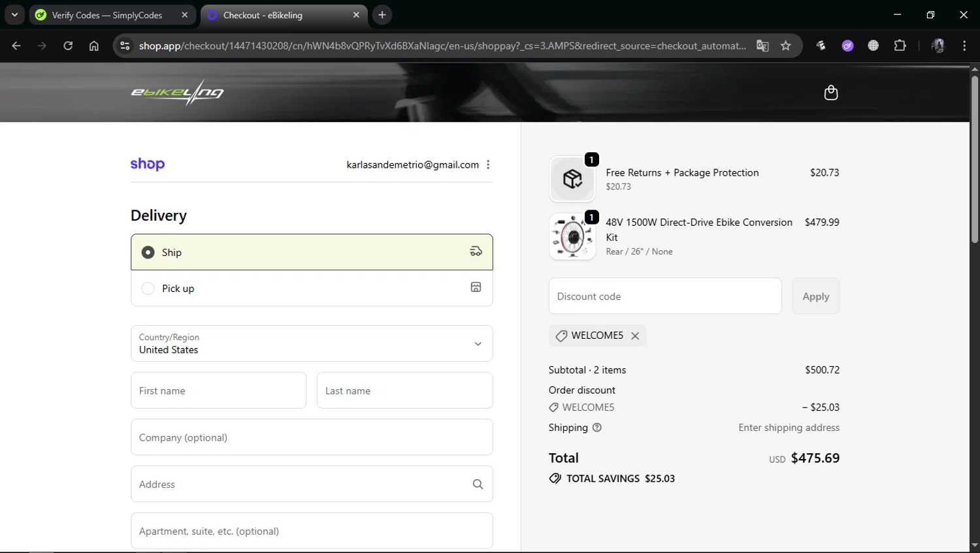The height and width of the screenshot is (553, 980).
Task: Click the Shop logo
Action: coord(148,164)
